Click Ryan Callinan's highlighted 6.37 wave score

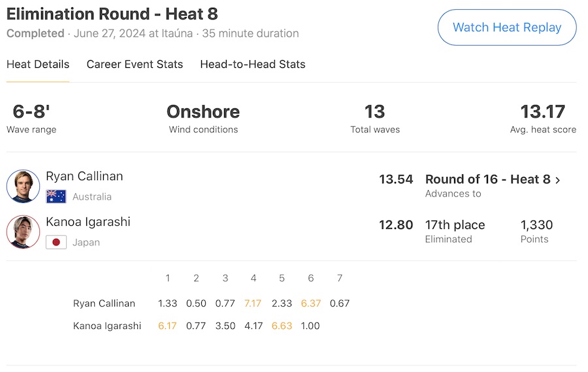click(310, 303)
